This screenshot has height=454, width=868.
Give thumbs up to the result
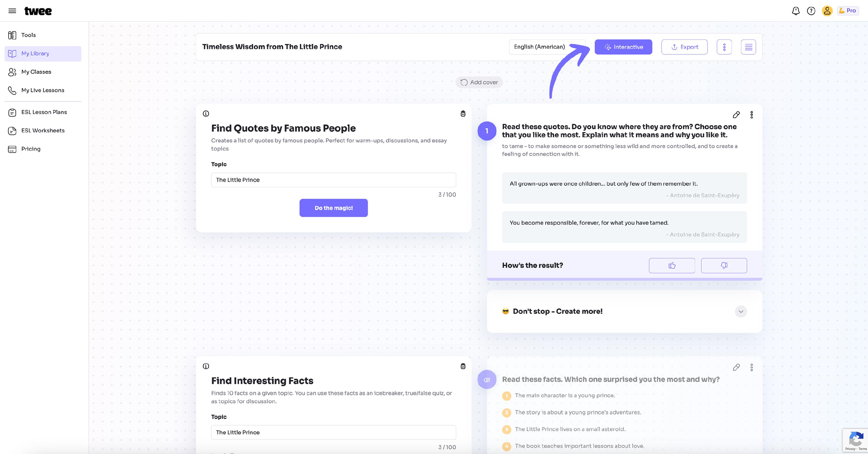[672, 266]
